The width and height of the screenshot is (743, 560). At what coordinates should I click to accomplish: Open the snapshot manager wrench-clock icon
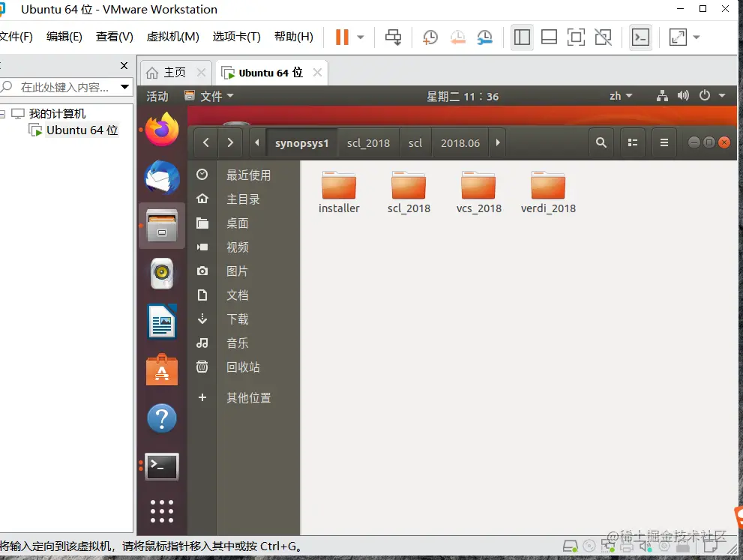pos(485,37)
